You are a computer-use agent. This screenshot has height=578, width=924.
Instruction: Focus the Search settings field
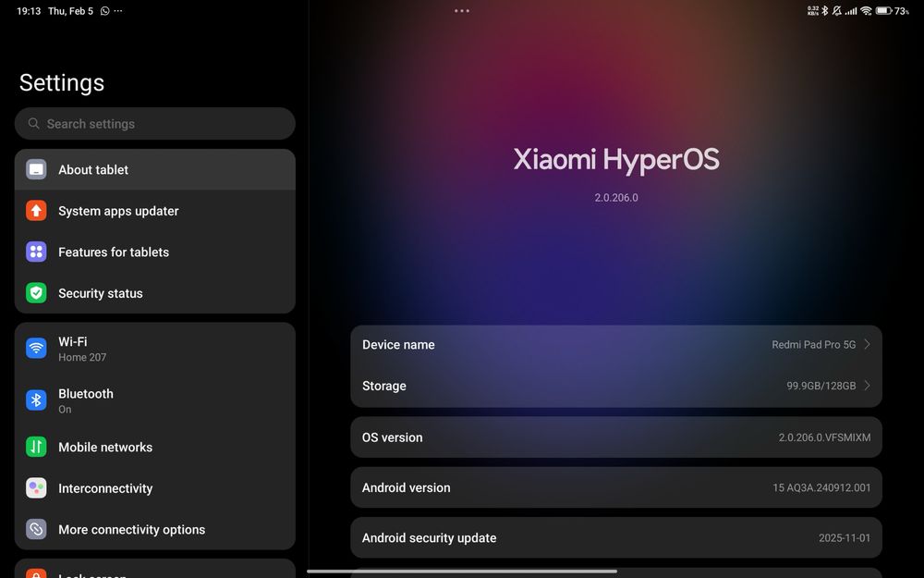pos(155,123)
